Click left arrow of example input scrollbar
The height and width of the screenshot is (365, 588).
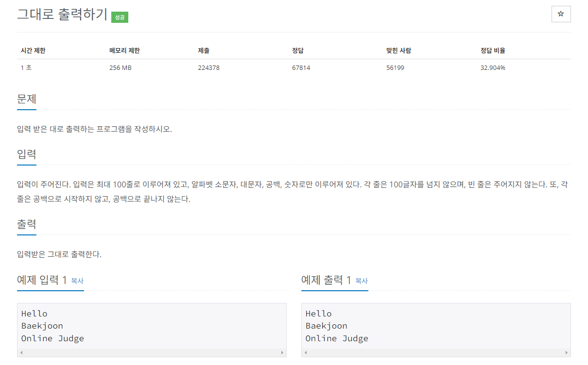[x=21, y=353]
